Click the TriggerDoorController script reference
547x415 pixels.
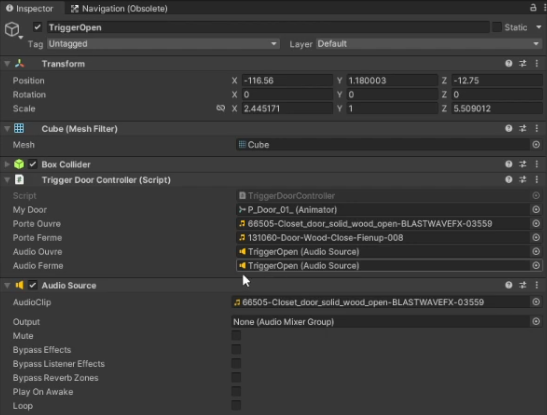(x=383, y=196)
